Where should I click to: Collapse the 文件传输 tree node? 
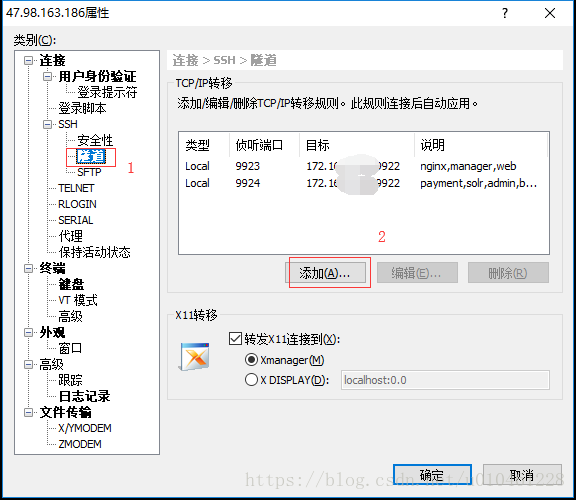pyautogui.click(x=28, y=412)
